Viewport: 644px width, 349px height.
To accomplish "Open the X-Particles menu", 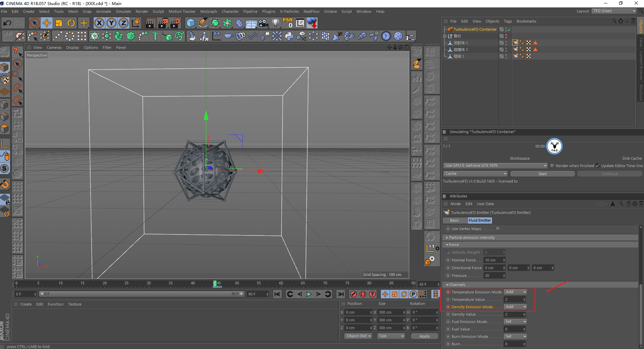I will pyautogui.click(x=289, y=11).
